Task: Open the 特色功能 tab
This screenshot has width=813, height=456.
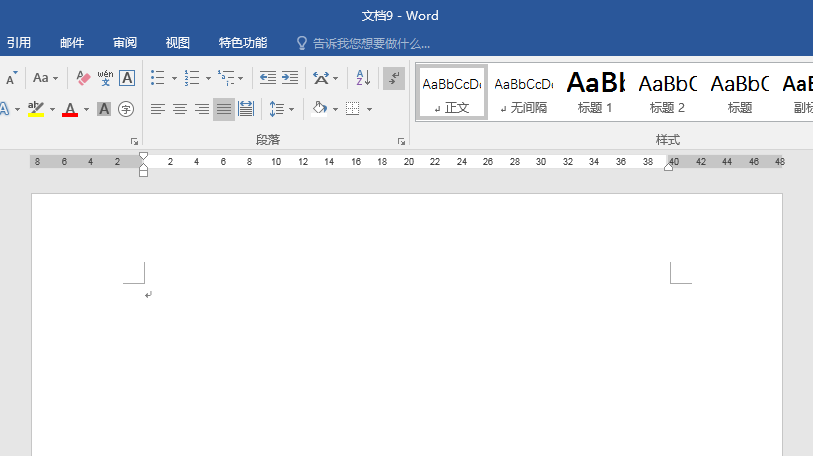Action: click(x=243, y=43)
